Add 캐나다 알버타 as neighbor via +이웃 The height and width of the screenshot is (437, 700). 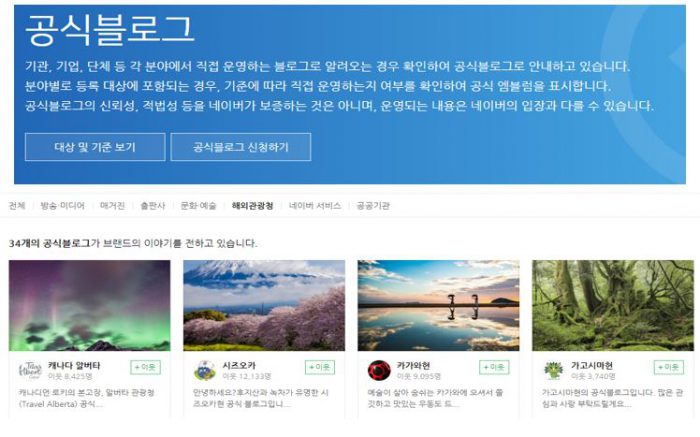(x=146, y=367)
